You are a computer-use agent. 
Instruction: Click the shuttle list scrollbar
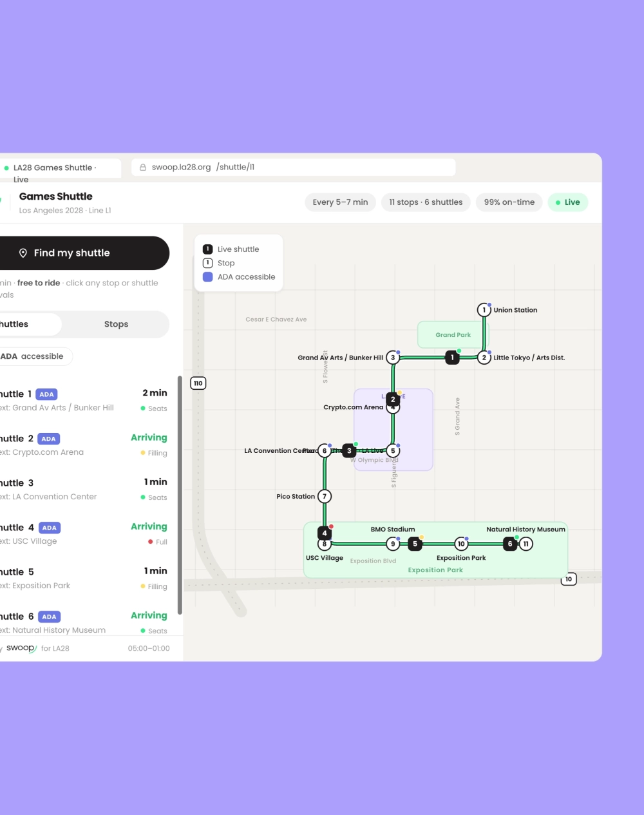tap(180, 495)
